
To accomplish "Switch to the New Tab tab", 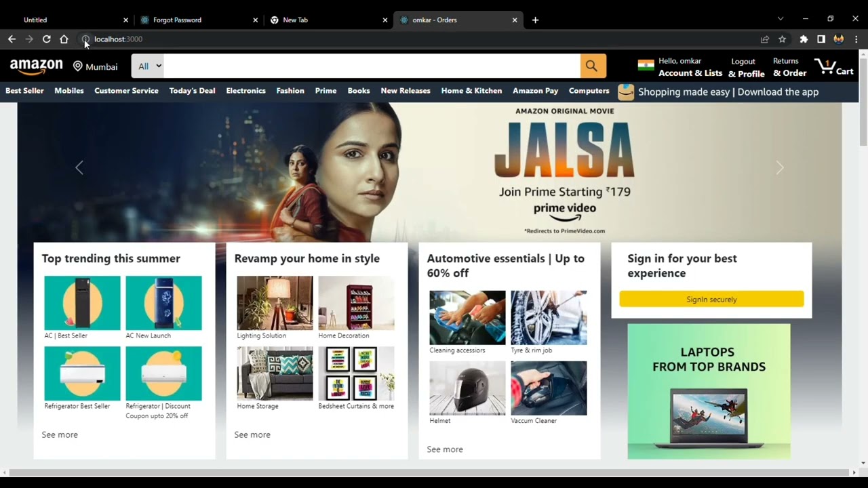I will coord(328,20).
